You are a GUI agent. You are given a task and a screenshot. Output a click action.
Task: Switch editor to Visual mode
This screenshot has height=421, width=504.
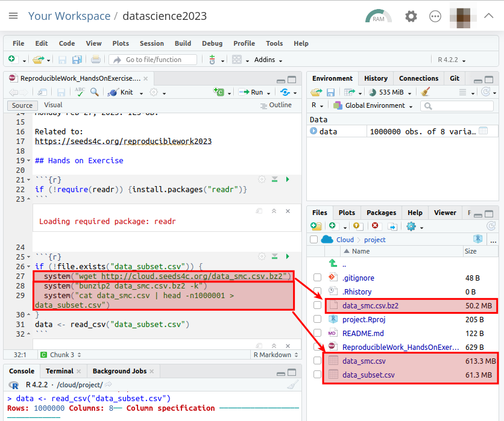click(53, 105)
